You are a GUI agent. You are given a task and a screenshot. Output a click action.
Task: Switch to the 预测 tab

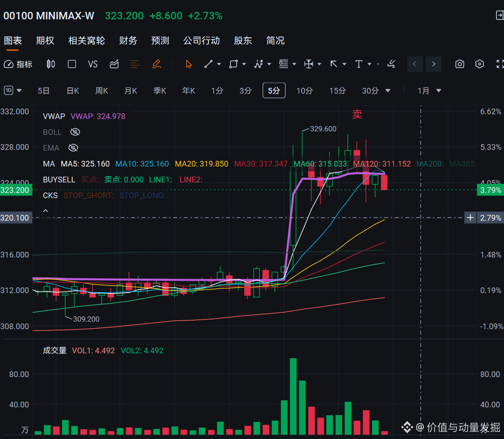pos(160,41)
